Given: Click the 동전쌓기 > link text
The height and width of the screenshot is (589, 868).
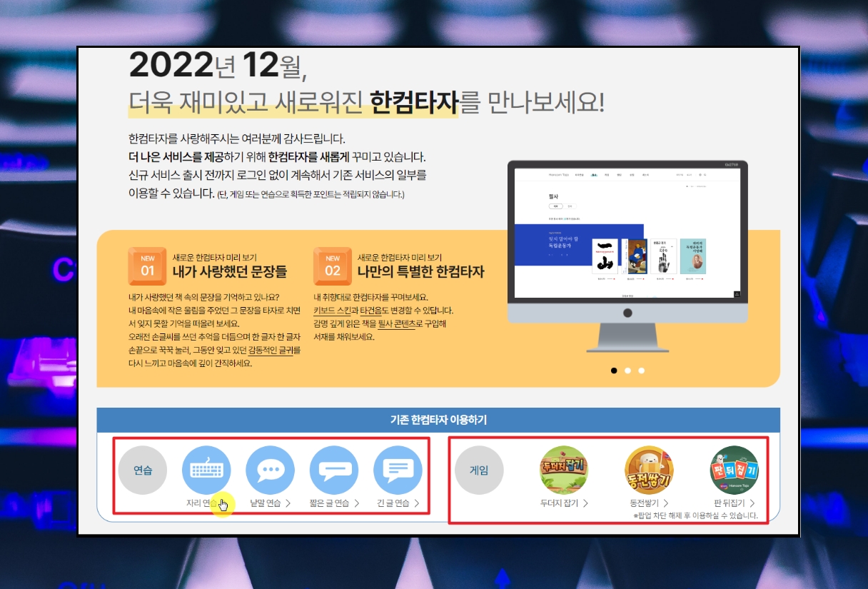Looking at the screenshot, I should (x=649, y=503).
